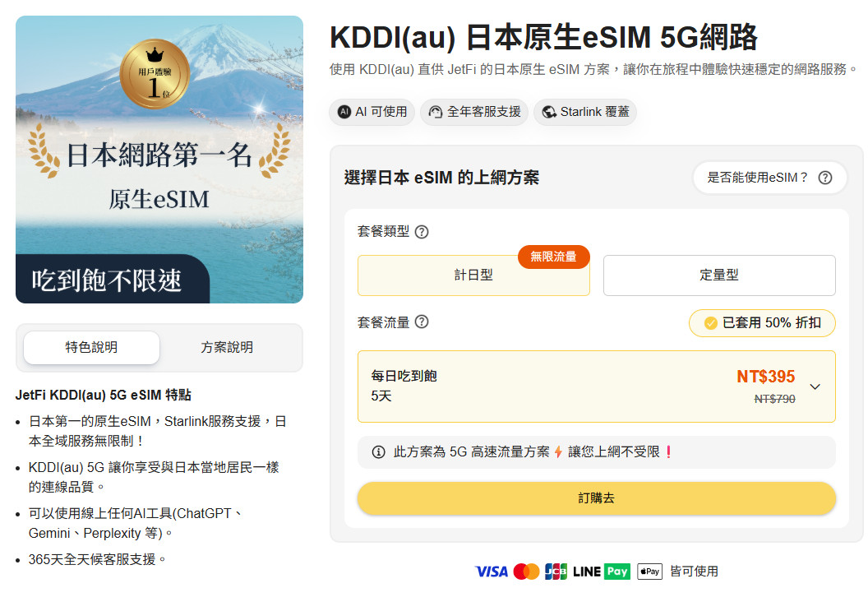
Task: Click the 是否能使用eSIM? button
Action: 769,178
